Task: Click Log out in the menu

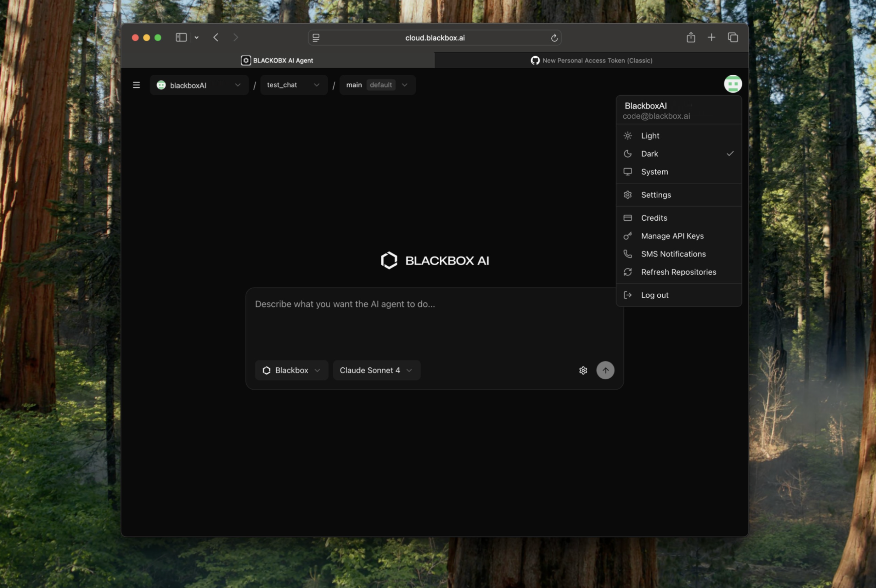Action: click(654, 295)
